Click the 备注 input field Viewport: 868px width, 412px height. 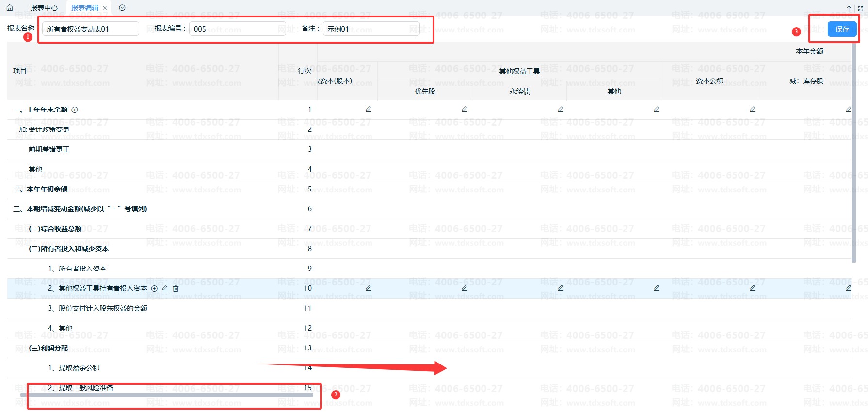(371, 29)
